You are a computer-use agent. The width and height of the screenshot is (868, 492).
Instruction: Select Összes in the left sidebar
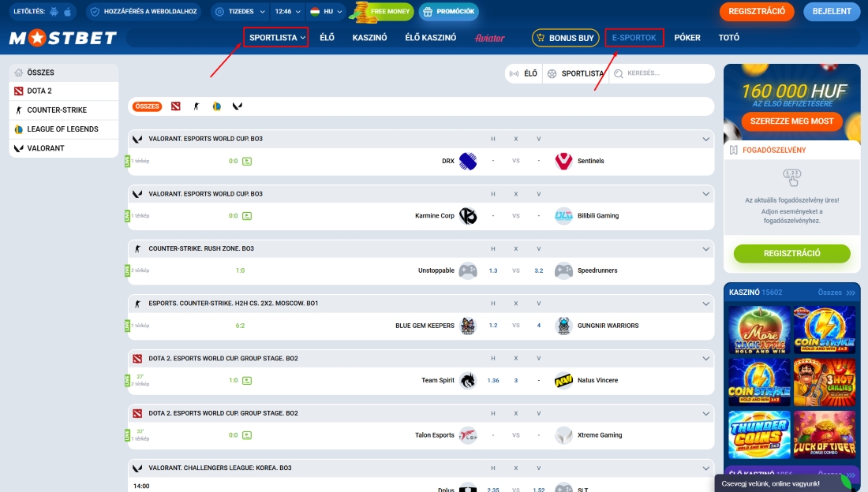(x=64, y=73)
